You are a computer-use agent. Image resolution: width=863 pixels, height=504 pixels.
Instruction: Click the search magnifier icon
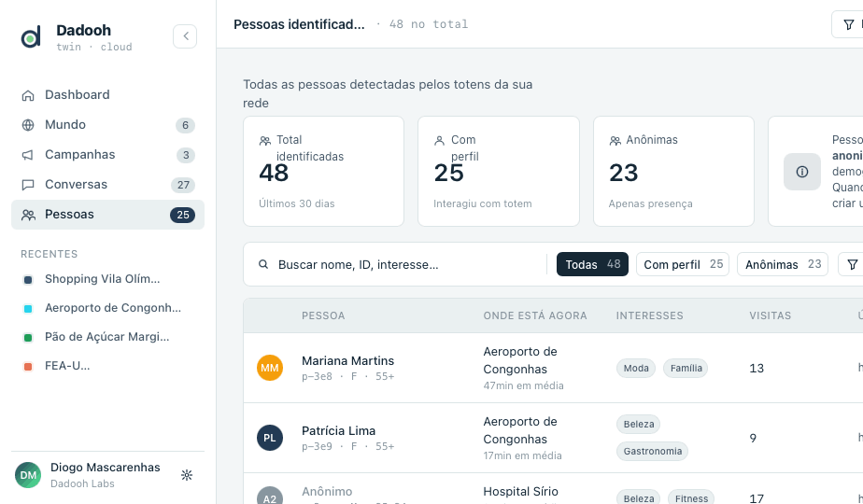click(x=263, y=265)
